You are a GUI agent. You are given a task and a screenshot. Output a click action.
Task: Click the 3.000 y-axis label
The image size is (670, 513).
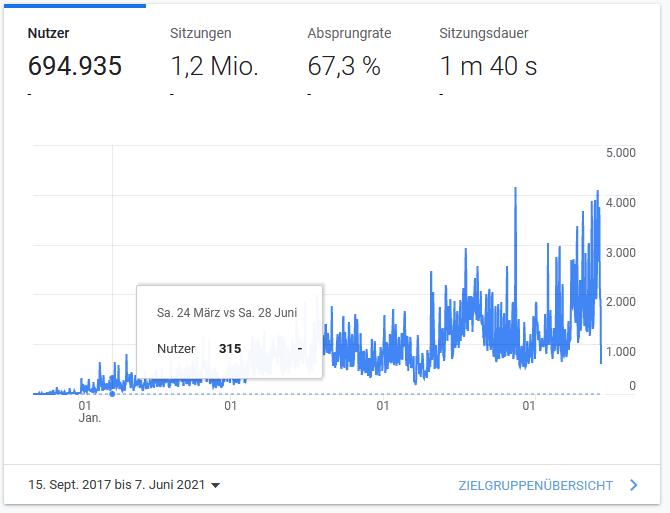[x=620, y=252]
